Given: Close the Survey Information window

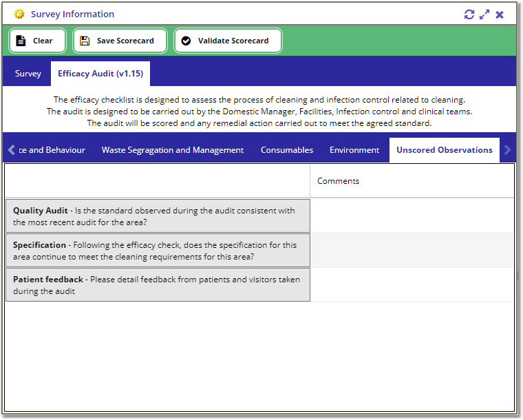Looking at the screenshot, I should click(500, 14).
